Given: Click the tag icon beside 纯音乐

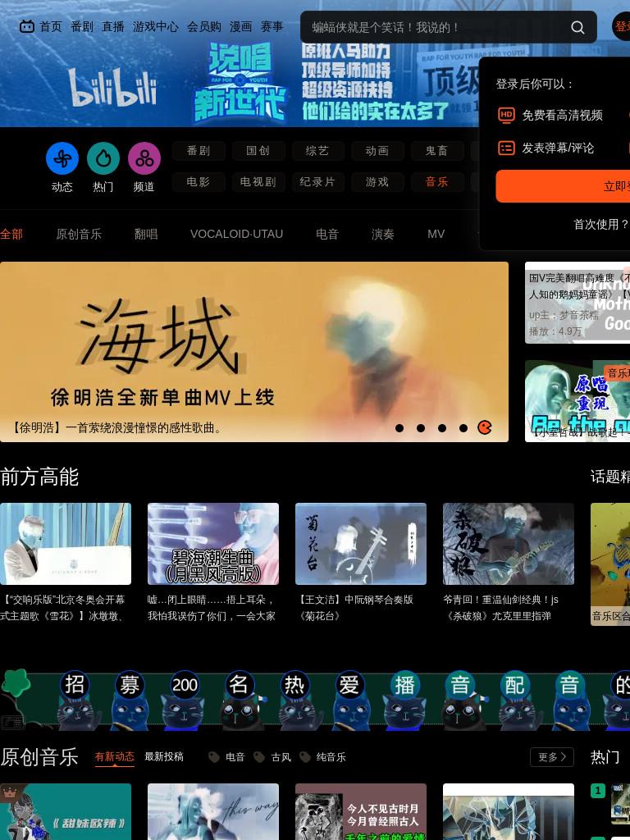Looking at the screenshot, I should pos(305,757).
